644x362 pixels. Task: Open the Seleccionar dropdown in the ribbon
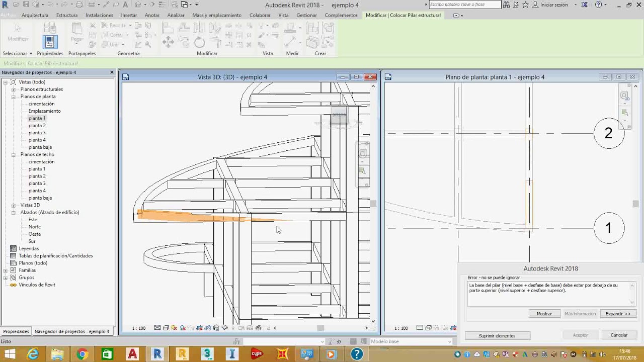(17, 53)
